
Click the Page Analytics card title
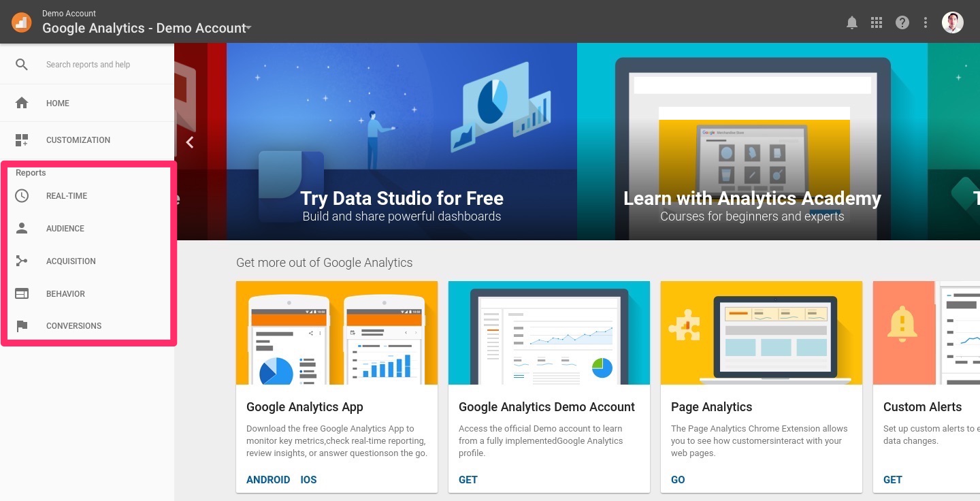point(712,407)
